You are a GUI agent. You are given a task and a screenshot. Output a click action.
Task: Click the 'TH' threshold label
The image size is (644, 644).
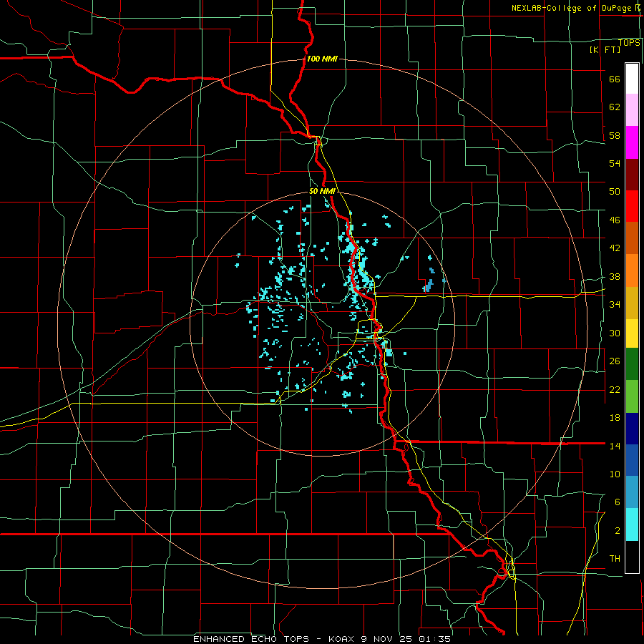click(615, 559)
